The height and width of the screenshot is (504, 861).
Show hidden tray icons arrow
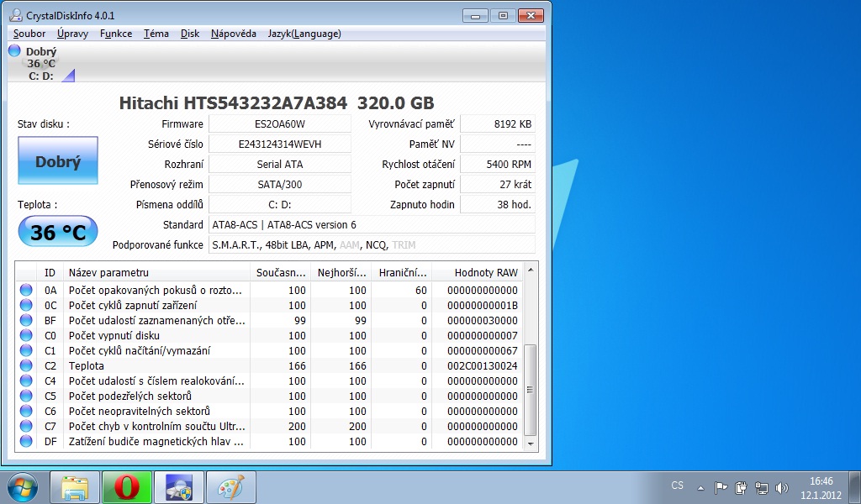[700, 487]
